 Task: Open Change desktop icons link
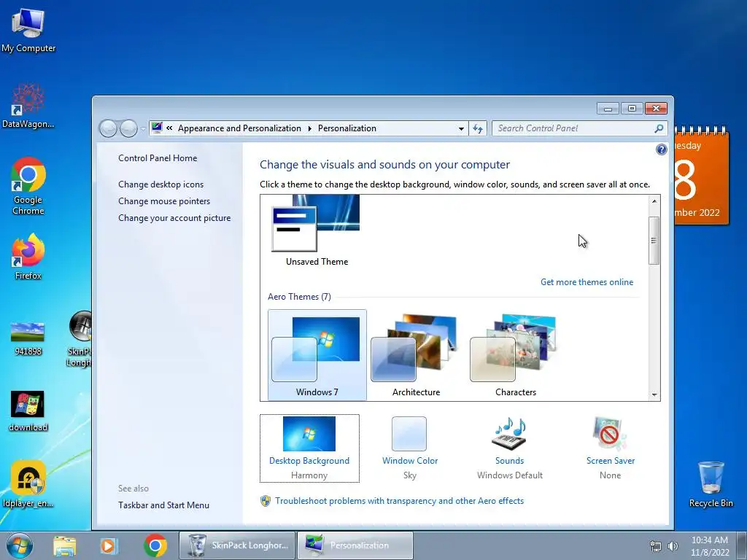tap(160, 184)
